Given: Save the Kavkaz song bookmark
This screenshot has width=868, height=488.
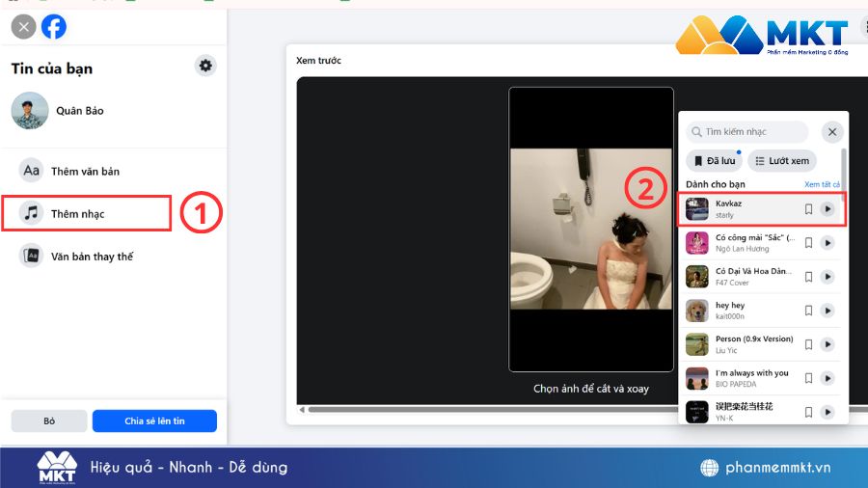Looking at the screenshot, I should pyautogui.click(x=808, y=209).
